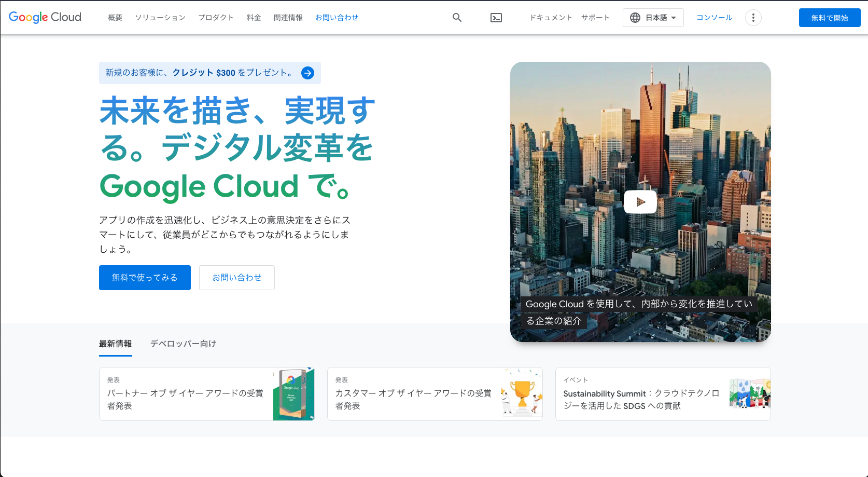Open the ドキュメント link

point(551,18)
